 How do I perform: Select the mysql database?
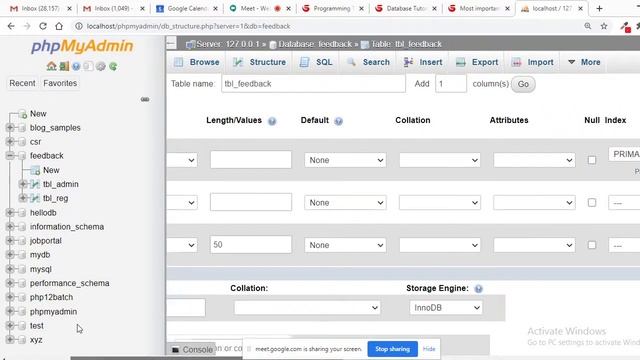pos(41,269)
